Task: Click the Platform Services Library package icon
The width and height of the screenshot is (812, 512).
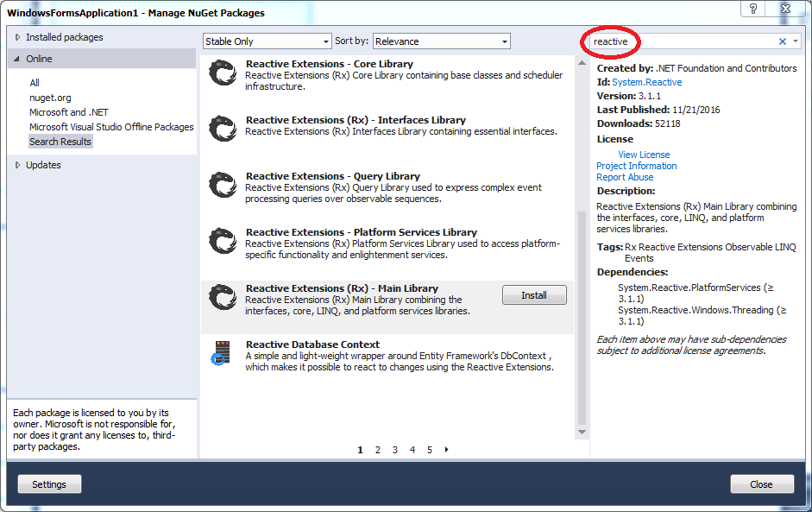Action: (x=223, y=241)
